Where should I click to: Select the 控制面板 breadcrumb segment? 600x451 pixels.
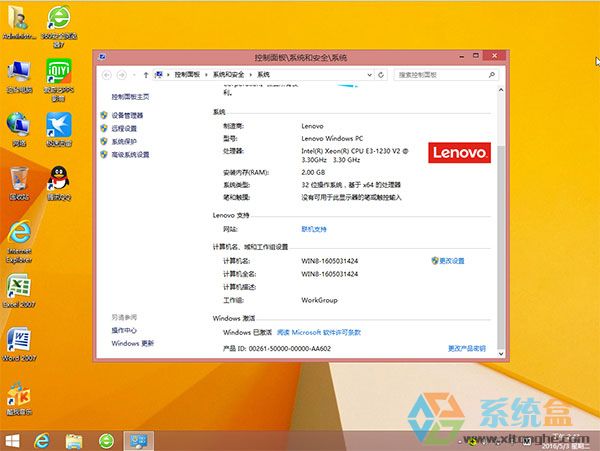[x=188, y=75]
